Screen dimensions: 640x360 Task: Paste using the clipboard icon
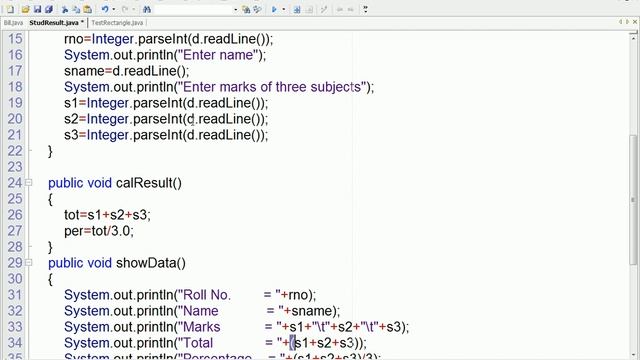[87, 9]
